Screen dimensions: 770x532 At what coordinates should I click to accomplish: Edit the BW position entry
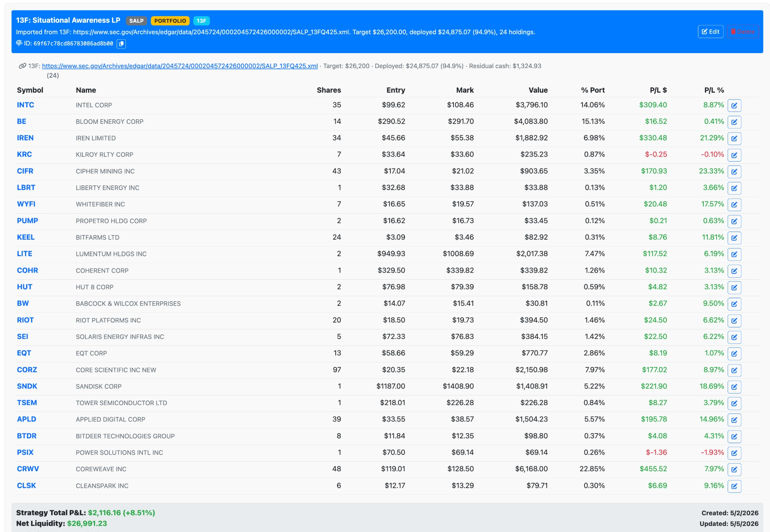click(734, 304)
